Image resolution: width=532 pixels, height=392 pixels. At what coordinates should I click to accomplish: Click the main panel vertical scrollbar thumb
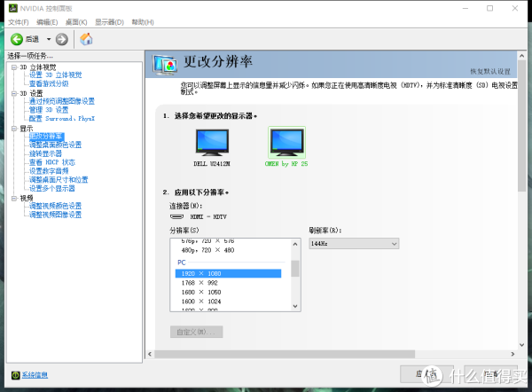tap(522, 126)
